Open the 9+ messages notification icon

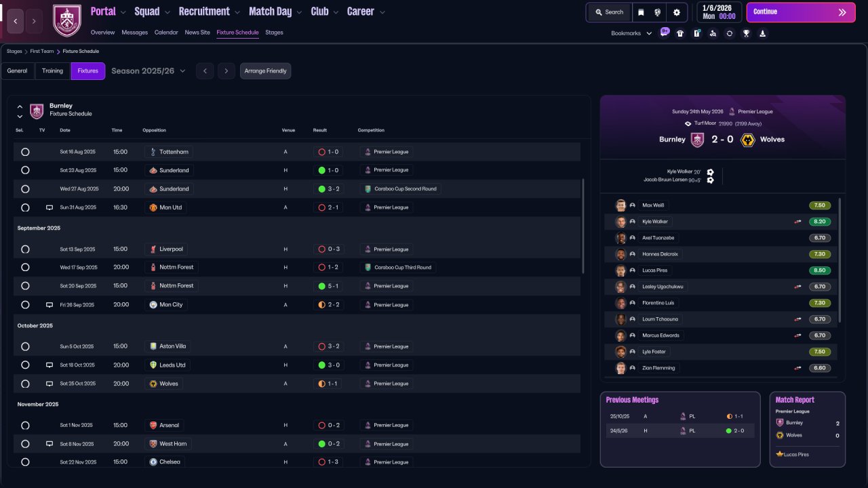coord(664,33)
